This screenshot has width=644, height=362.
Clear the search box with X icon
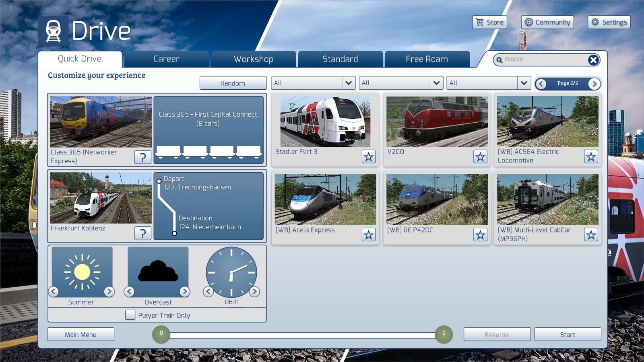pyautogui.click(x=593, y=60)
